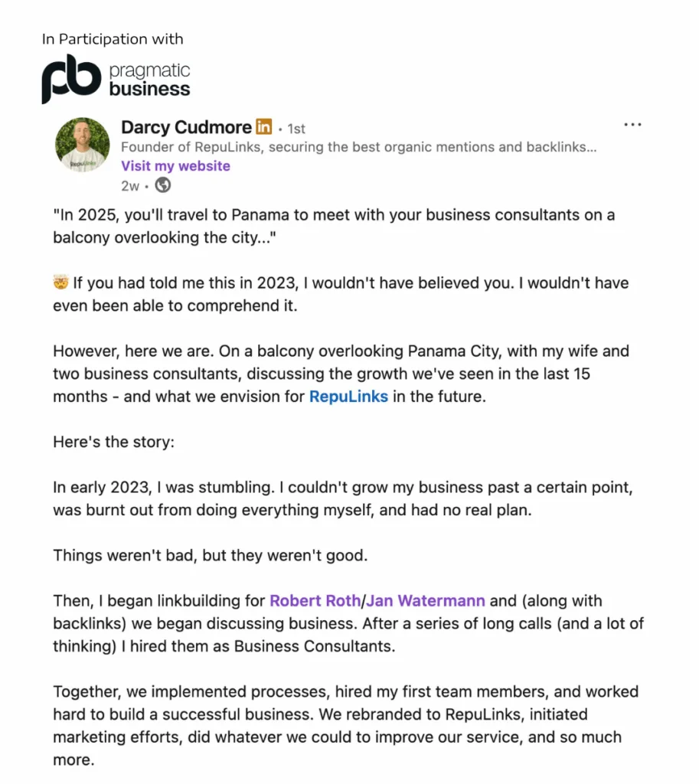The height and width of the screenshot is (784, 699).
Task: Click the ellipsis icon at the top right
Action: (x=632, y=123)
